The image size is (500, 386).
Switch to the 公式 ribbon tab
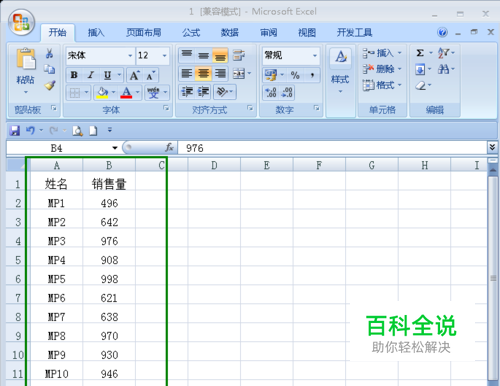click(191, 33)
